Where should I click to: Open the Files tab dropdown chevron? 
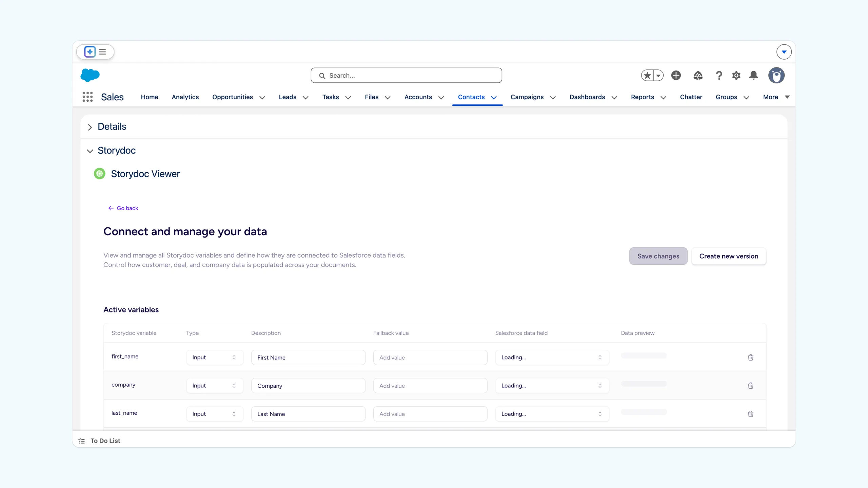[x=388, y=98]
